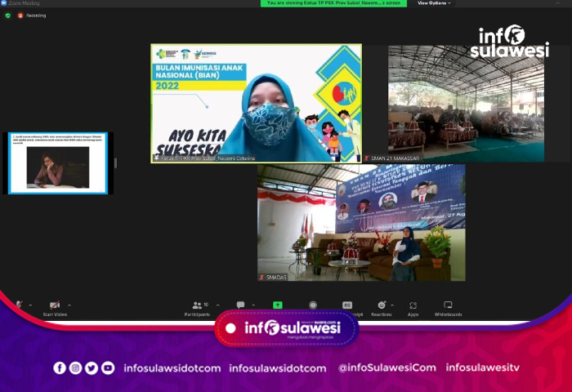
Task: Select the SMADAS video tile
Action: (x=361, y=222)
